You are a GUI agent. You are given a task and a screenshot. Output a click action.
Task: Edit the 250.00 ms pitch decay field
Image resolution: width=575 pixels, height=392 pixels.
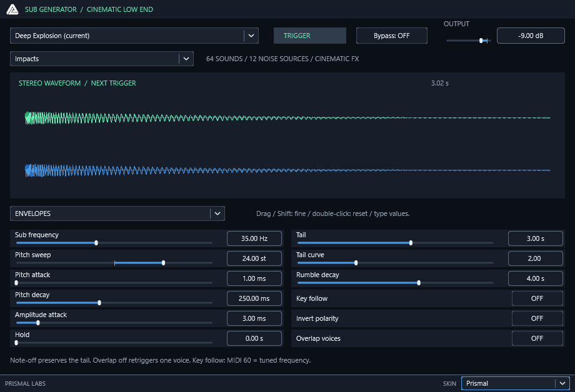coord(254,298)
